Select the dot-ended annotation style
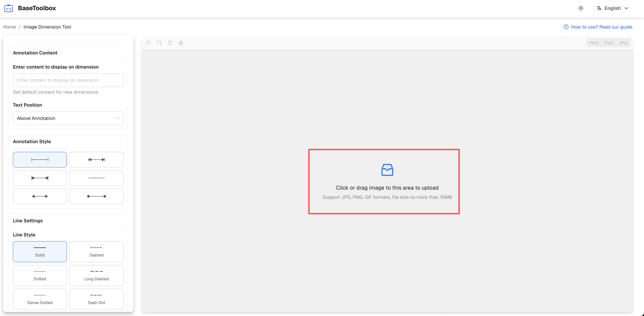The width and height of the screenshot is (644, 316). pyautogui.click(x=97, y=196)
